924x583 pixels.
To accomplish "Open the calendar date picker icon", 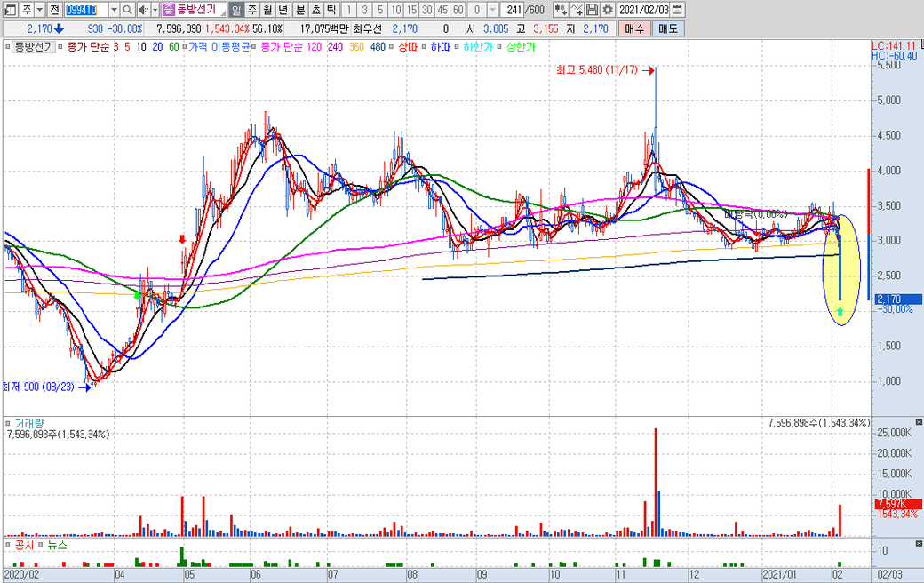I will pos(678,10).
